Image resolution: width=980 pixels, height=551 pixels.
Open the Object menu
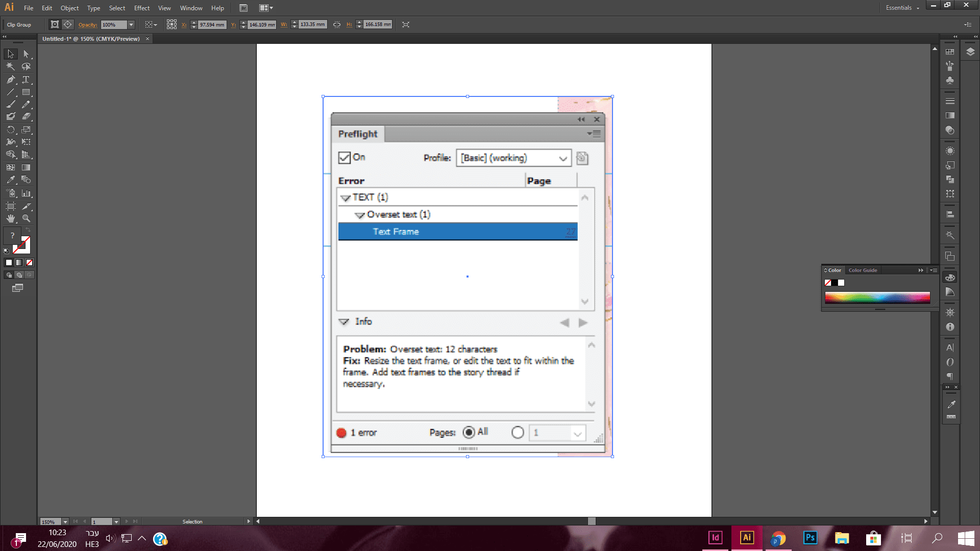point(69,8)
